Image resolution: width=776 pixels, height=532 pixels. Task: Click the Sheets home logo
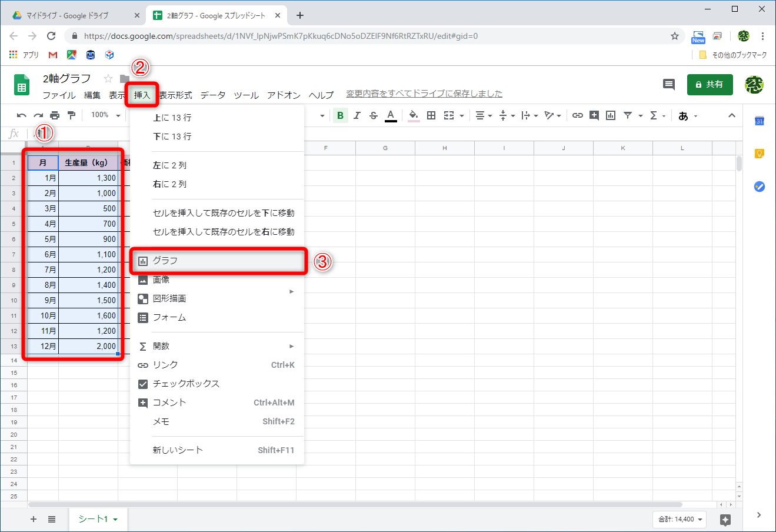coord(22,85)
